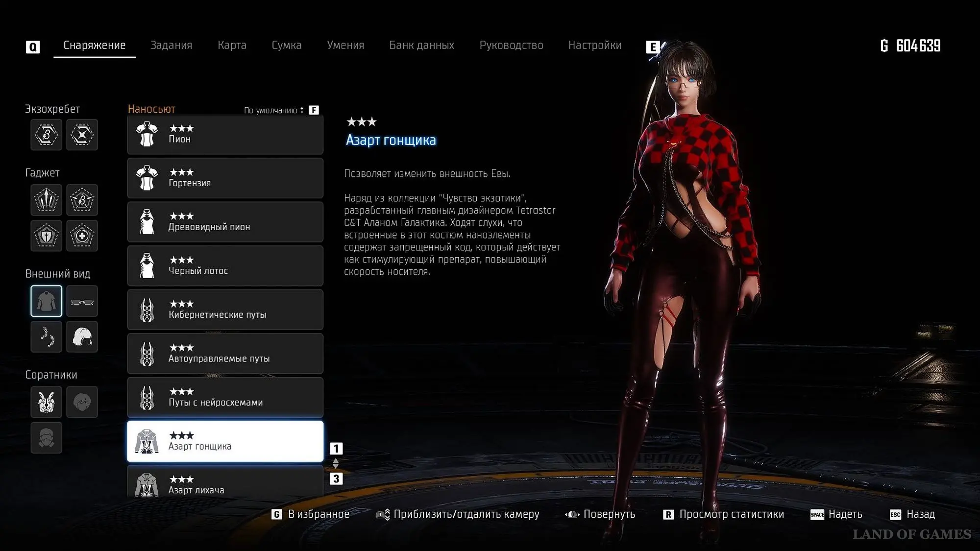980x551 pixels.
Task: Switch to the Умения tab
Action: point(345,45)
